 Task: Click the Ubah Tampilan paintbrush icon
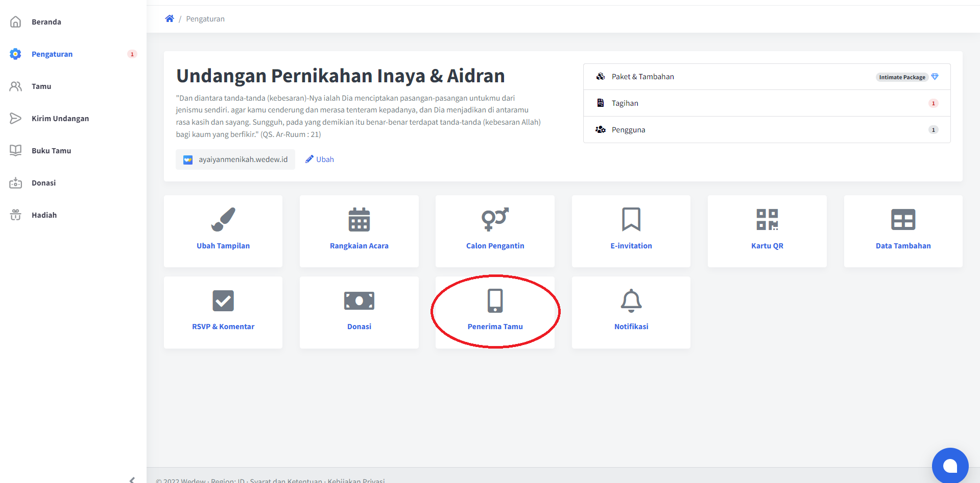coord(223,219)
